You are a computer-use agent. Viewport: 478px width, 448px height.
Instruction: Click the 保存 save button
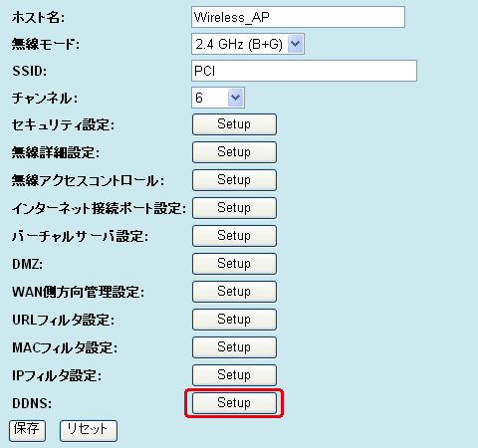(x=27, y=431)
